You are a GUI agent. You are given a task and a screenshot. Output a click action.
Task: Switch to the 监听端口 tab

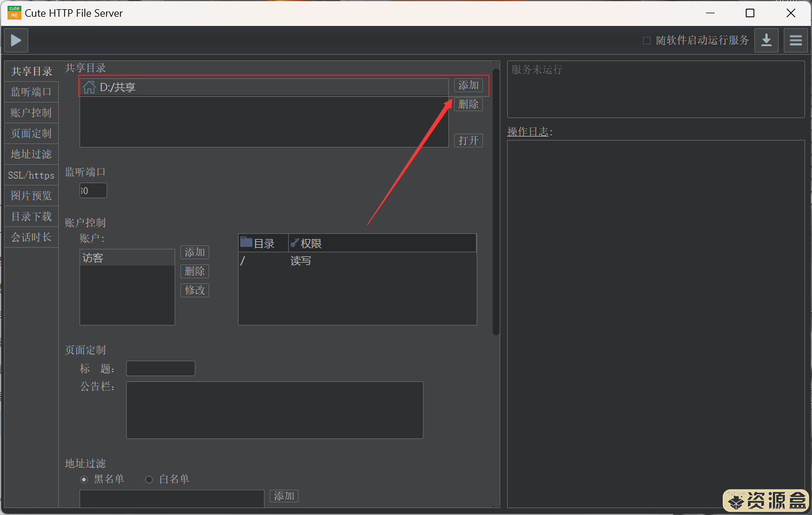click(31, 92)
